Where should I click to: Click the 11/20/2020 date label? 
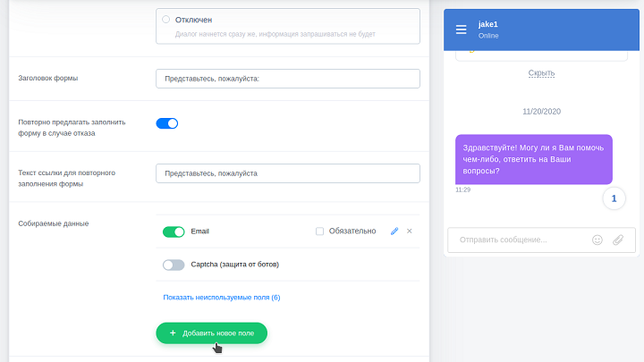click(541, 112)
